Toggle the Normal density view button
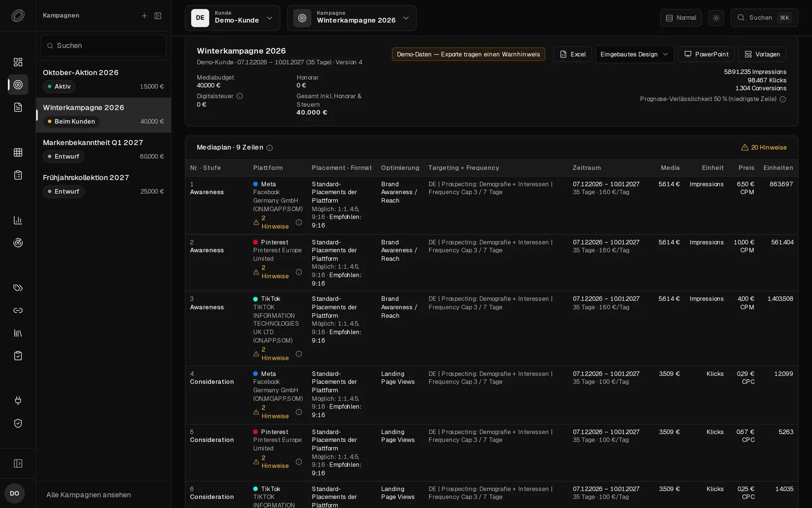 pyautogui.click(x=681, y=18)
